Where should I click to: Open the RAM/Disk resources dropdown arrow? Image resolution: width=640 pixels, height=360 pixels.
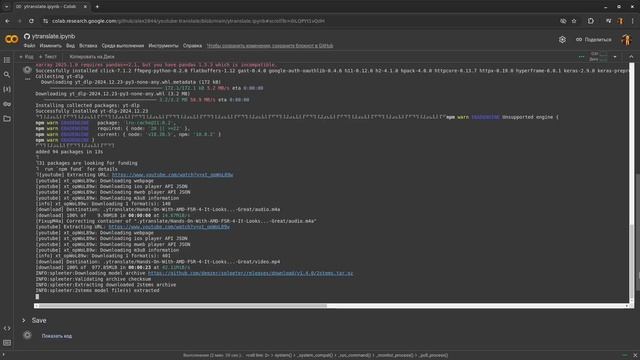[615, 57]
